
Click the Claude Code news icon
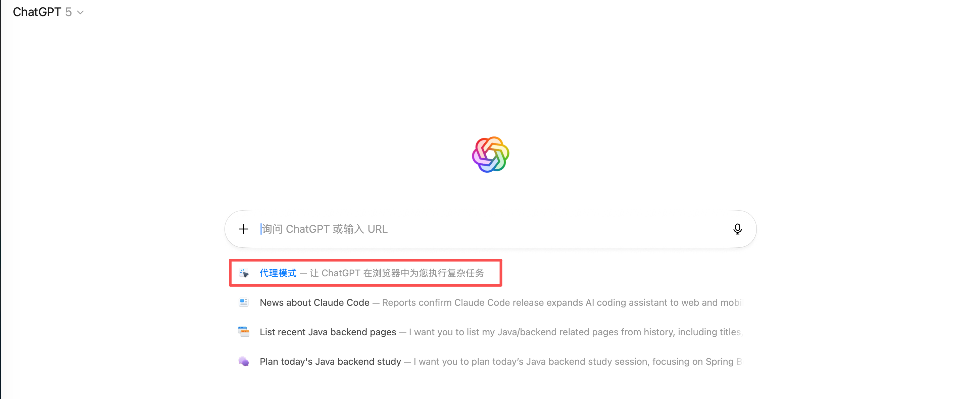(x=244, y=302)
